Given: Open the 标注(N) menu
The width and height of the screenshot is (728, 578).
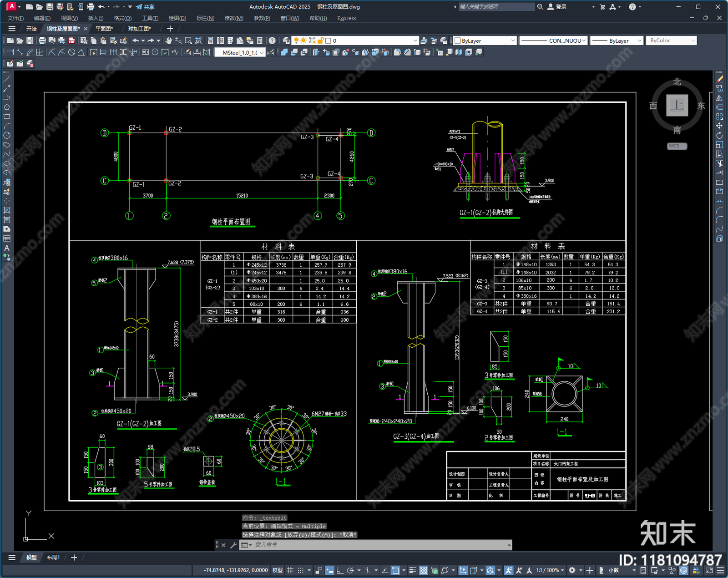Looking at the screenshot, I should pos(205,18).
